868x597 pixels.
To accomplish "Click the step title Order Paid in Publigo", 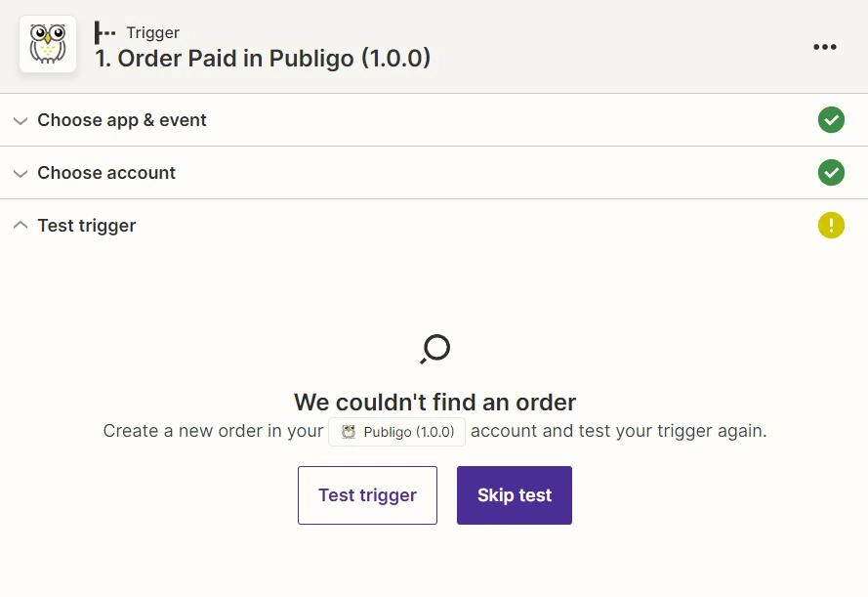I will coord(263,59).
